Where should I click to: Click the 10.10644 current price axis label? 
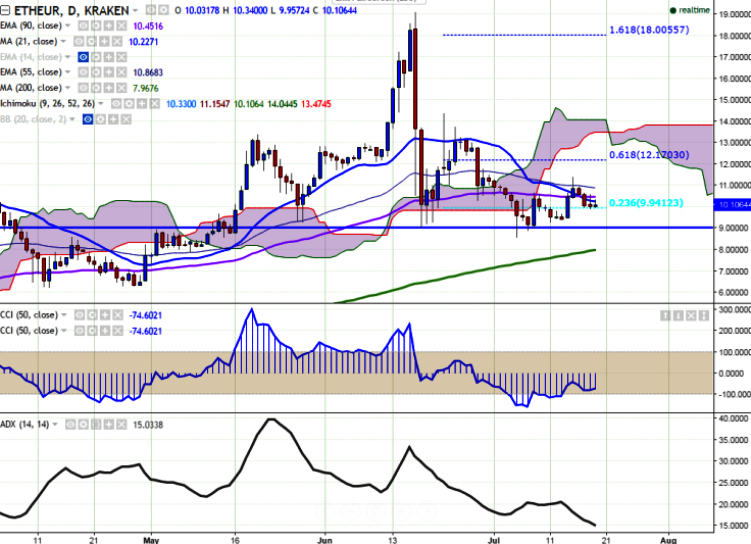[732, 205]
